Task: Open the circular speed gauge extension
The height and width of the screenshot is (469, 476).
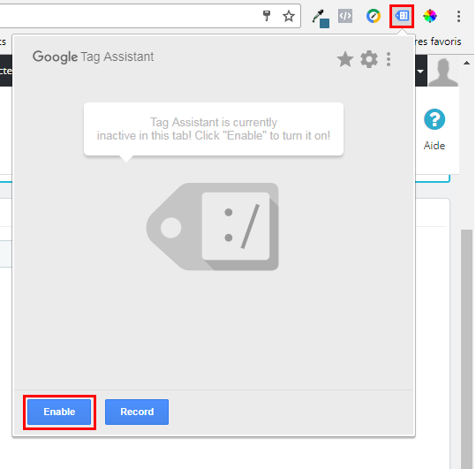Action: click(x=374, y=16)
